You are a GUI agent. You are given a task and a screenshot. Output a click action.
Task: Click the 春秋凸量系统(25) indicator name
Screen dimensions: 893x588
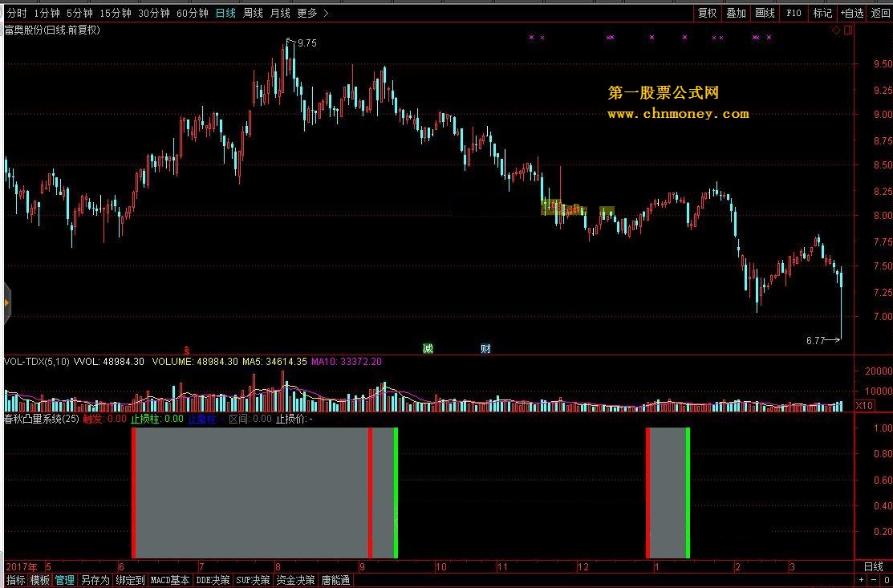tap(42, 419)
